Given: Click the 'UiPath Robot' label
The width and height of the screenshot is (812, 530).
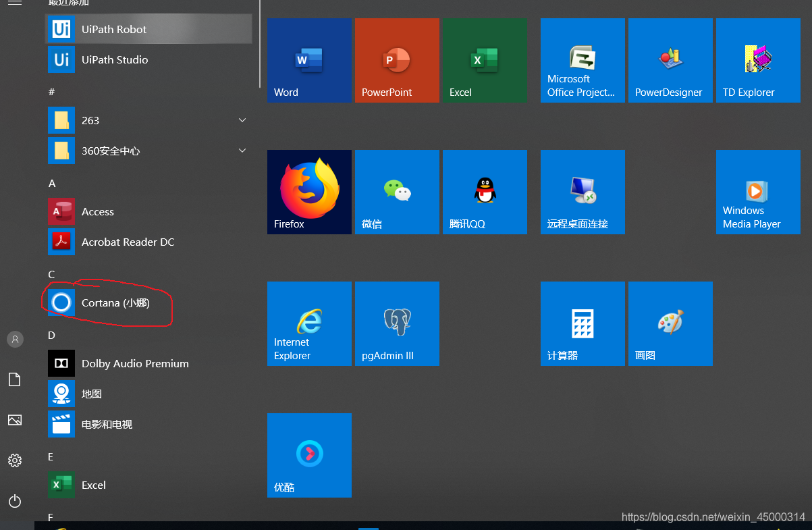Looking at the screenshot, I should [x=114, y=29].
